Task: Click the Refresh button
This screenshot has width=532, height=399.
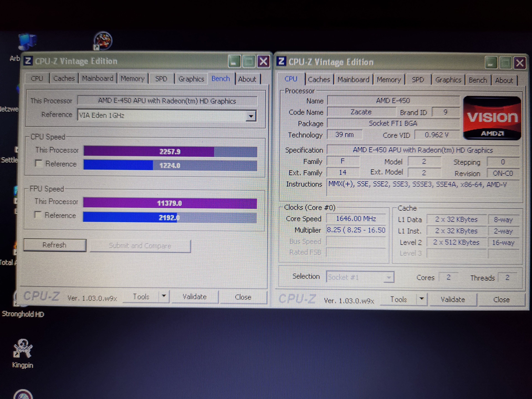Action: pos(55,245)
